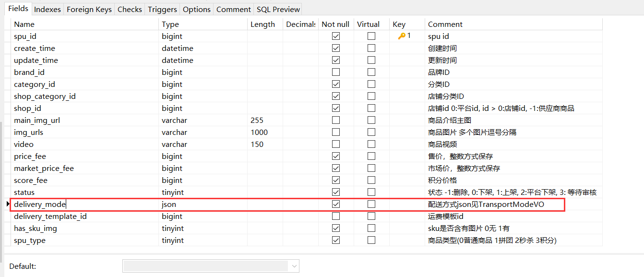Image resolution: width=644 pixels, height=277 pixels.
Task: View the Triggers tab
Action: (162, 9)
